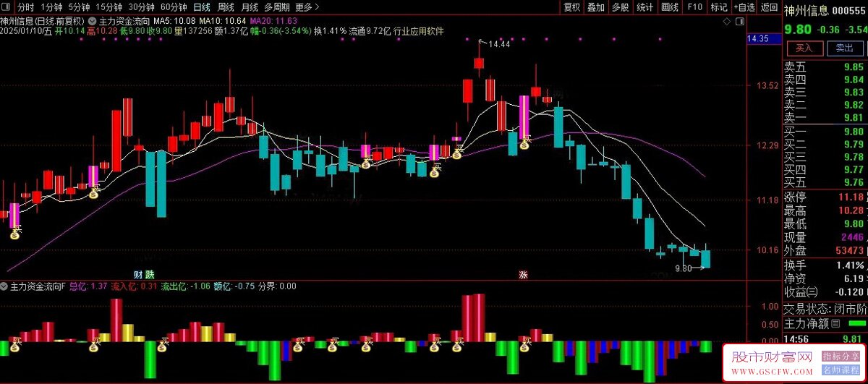Viewport: 868px width, 384px height.
Task: Collapse the sub-indicator 主力资金流向F arrow icon
Action: click(5, 286)
